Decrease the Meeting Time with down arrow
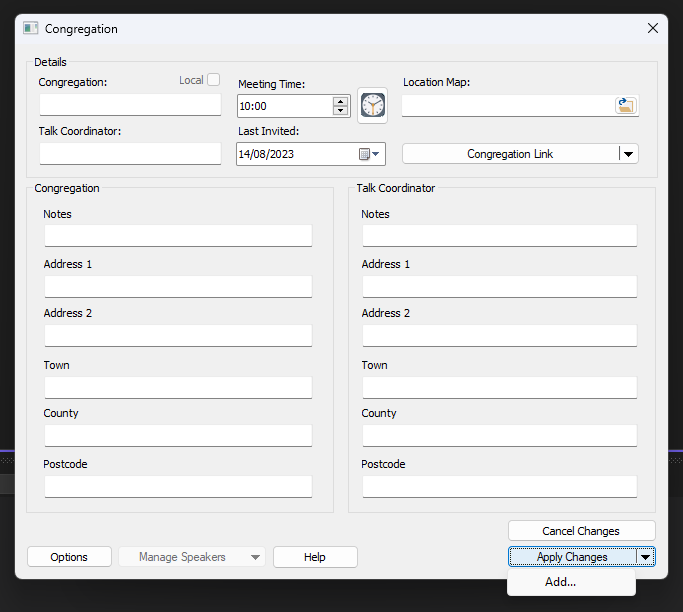 coord(341,110)
